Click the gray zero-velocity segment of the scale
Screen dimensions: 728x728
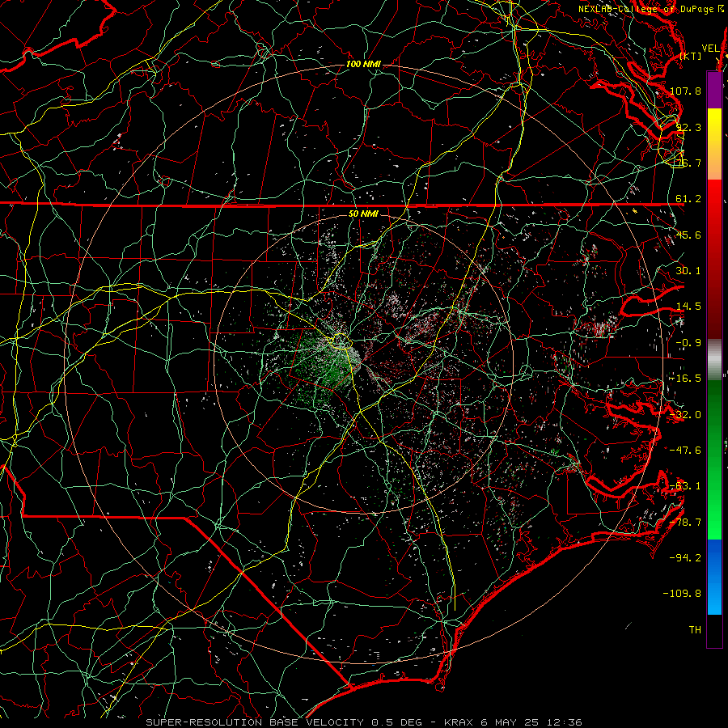(714, 360)
